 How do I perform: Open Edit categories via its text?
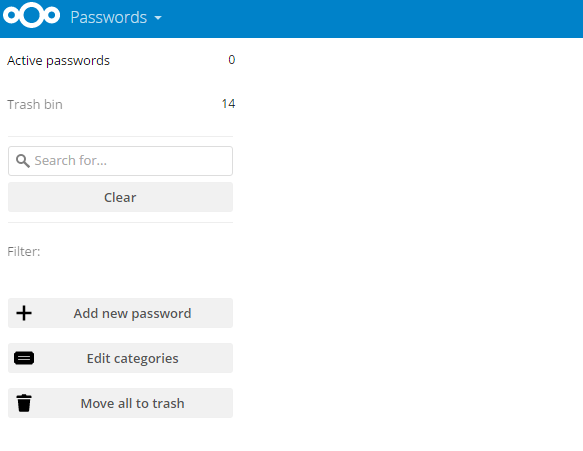(132, 358)
